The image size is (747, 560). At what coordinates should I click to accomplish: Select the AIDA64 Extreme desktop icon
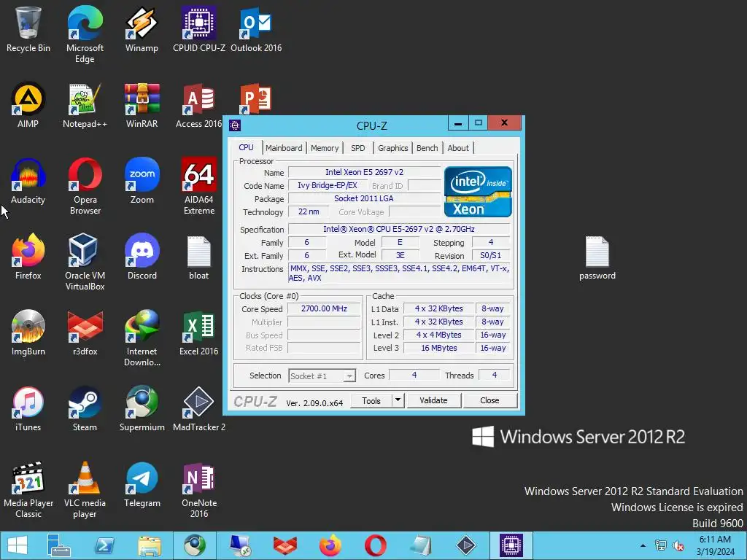click(x=199, y=186)
